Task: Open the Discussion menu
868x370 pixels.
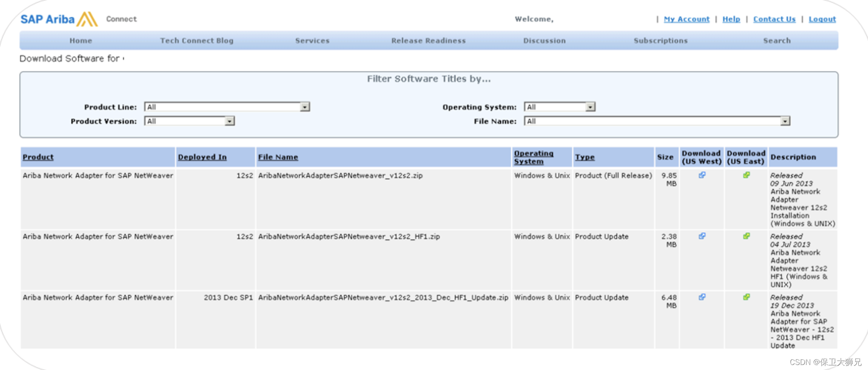Action: click(544, 41)
